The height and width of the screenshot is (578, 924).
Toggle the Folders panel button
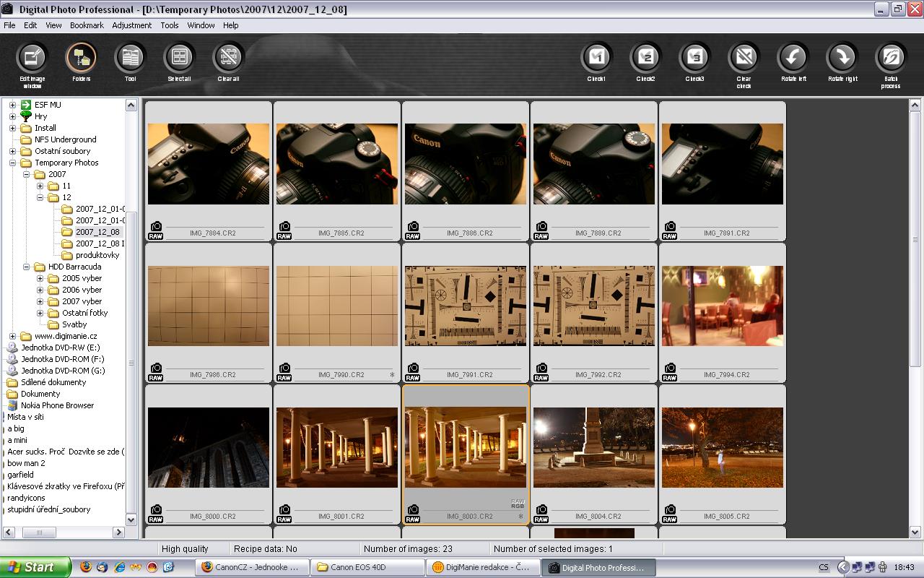(81, 58)
